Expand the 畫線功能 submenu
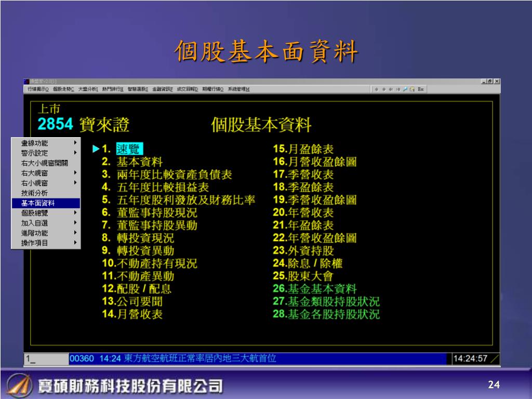Image resolution: width=532 pixels, height=399 pixels. pyautogui.click(x=46, y=143)
